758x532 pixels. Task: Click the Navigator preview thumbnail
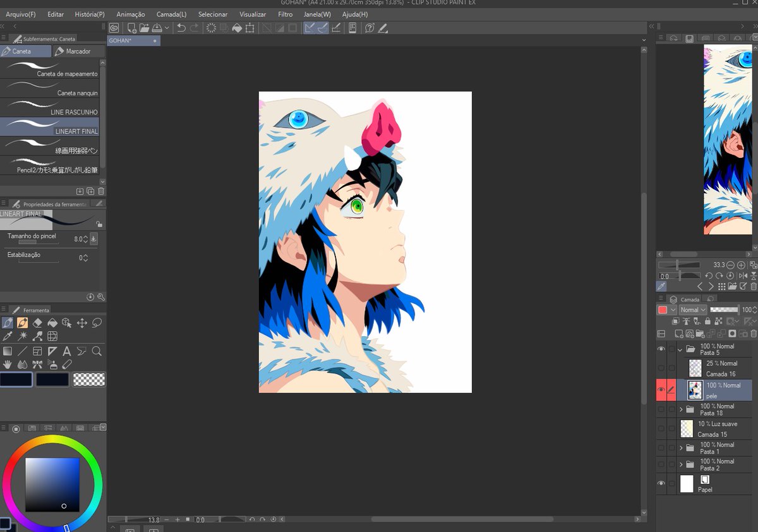(728, 139)
